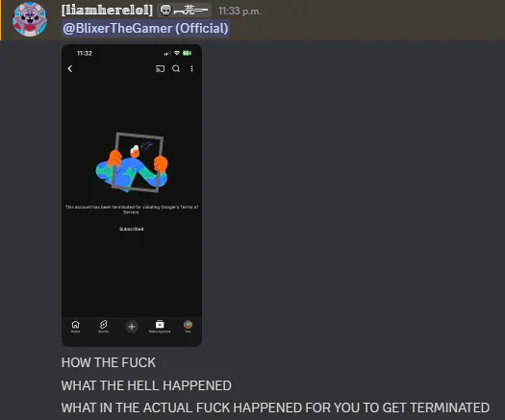This screenshot has height=420, width=505.
Task: Click the 11:33 p.m. message timestamp
Action: (x=240, y=12)
